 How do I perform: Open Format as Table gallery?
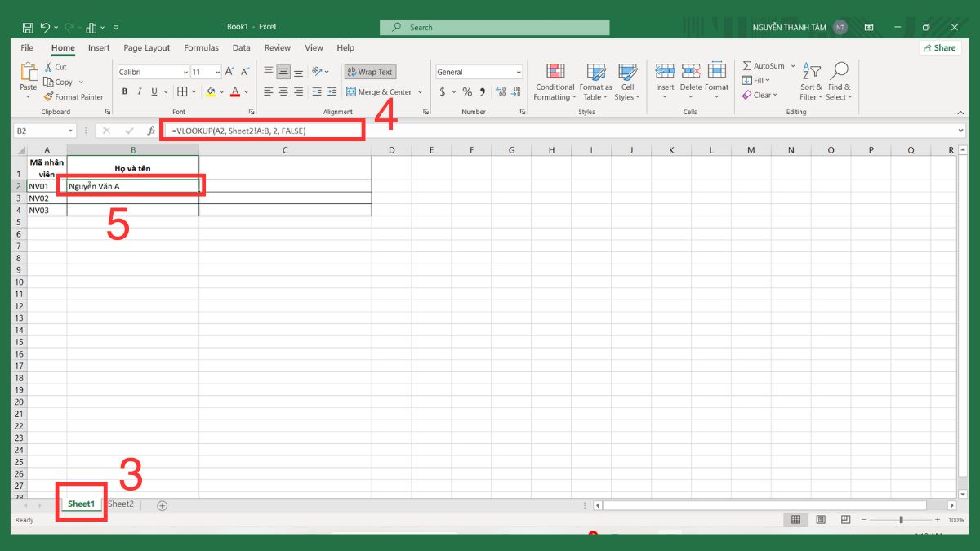tap(596, 82)
